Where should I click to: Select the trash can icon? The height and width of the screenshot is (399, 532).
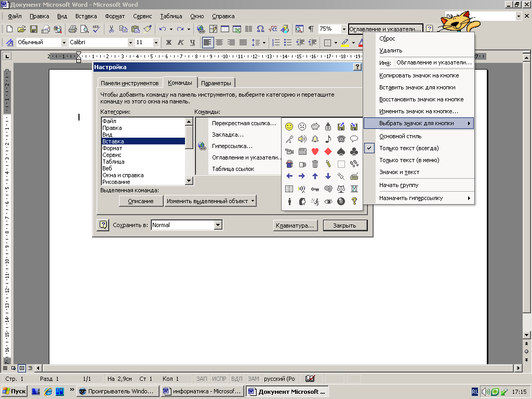pos(315,164)
